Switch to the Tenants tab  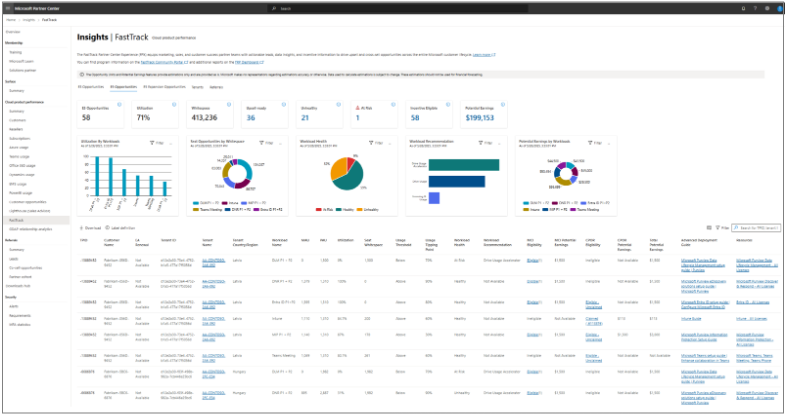pos(198,87)
